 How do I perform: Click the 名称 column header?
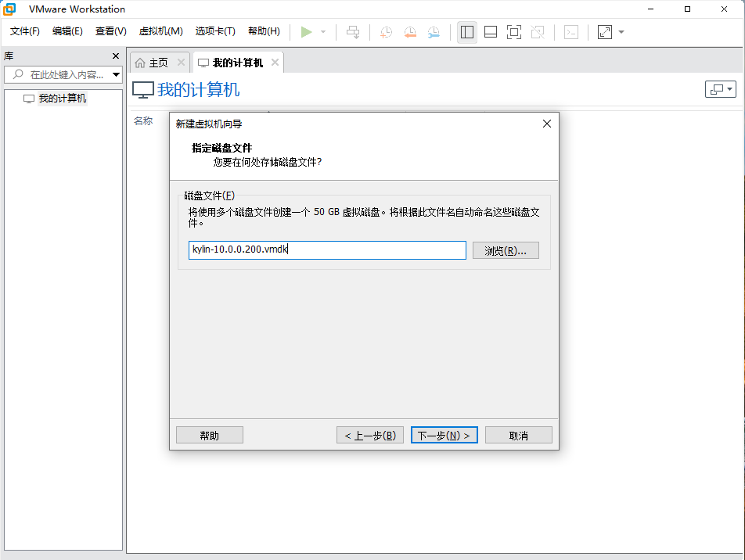[143, 121]
